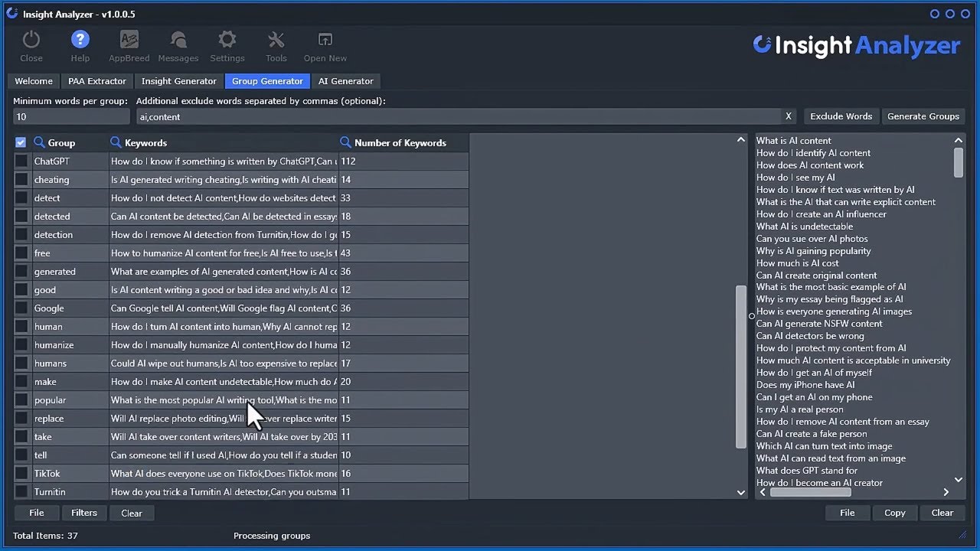Select the 'make' group row
Image resolution: width=980 pixels, height=551 pixels.
(x=241, y=382)
